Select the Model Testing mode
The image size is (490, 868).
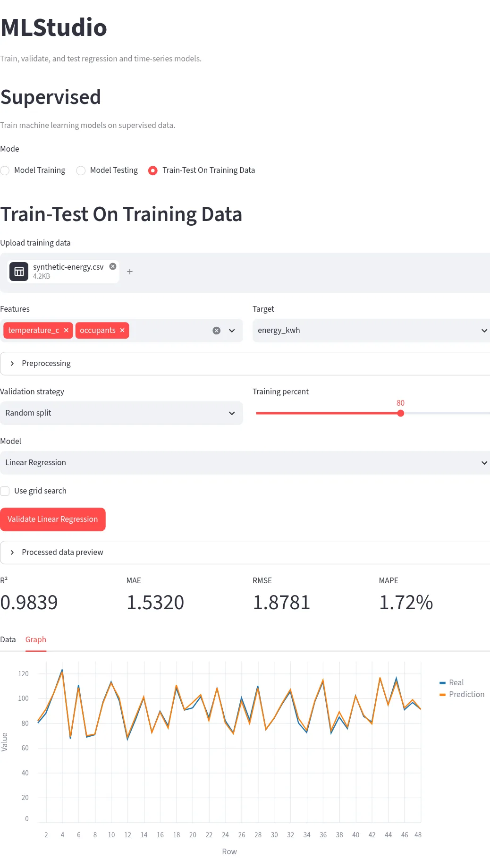coord(107,170)
